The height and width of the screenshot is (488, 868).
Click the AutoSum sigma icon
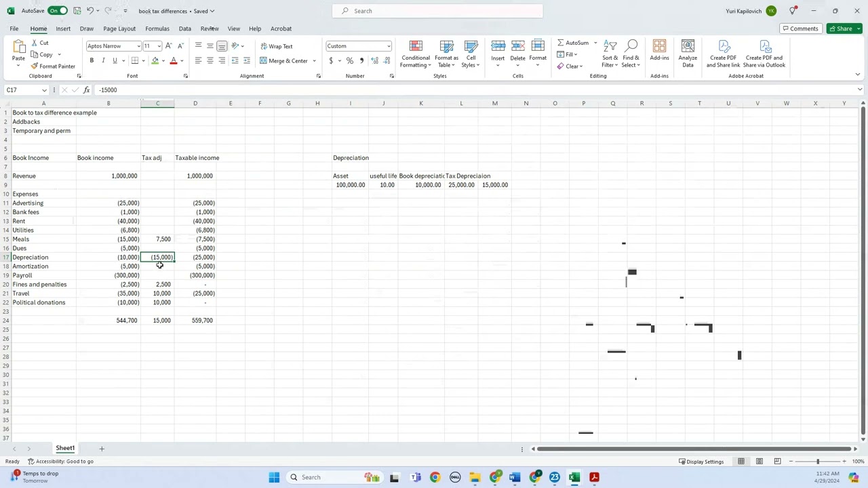(561, 43)
